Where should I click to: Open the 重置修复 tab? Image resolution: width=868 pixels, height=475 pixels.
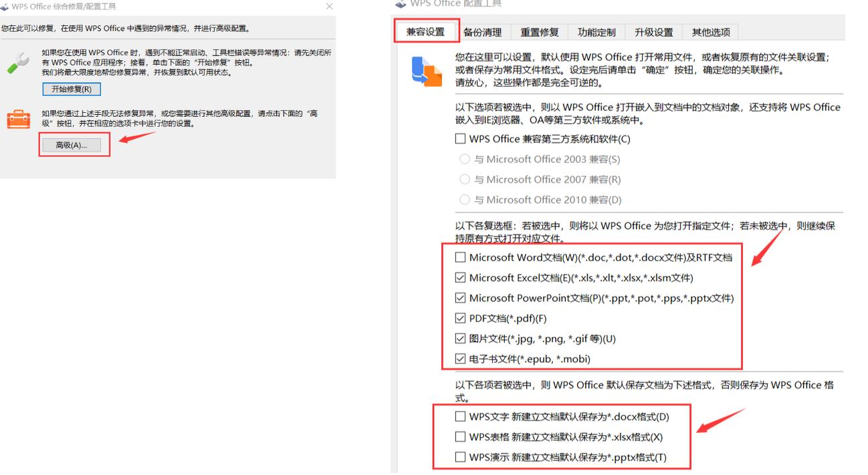(x=540, y=32)
